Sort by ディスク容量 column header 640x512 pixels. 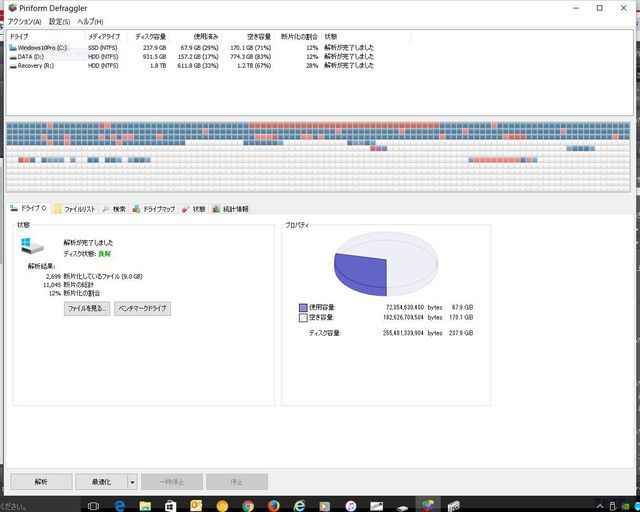(x=148, y=37)
